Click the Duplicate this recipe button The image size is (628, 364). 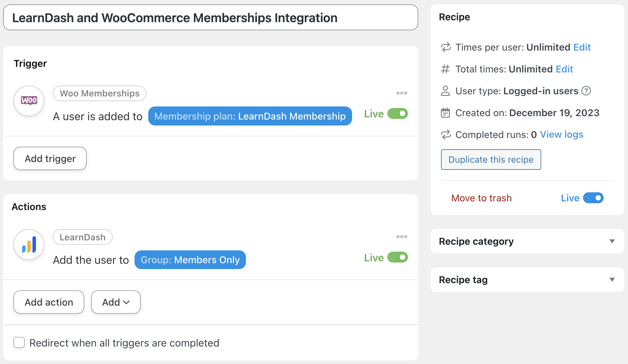[491, 160]
